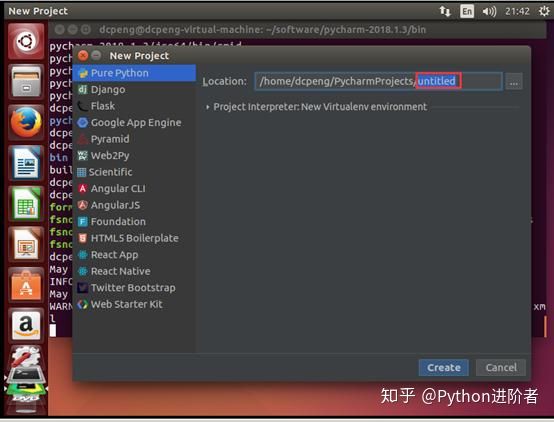Choose the Scientific project type
554x422 pixels.
134,172
